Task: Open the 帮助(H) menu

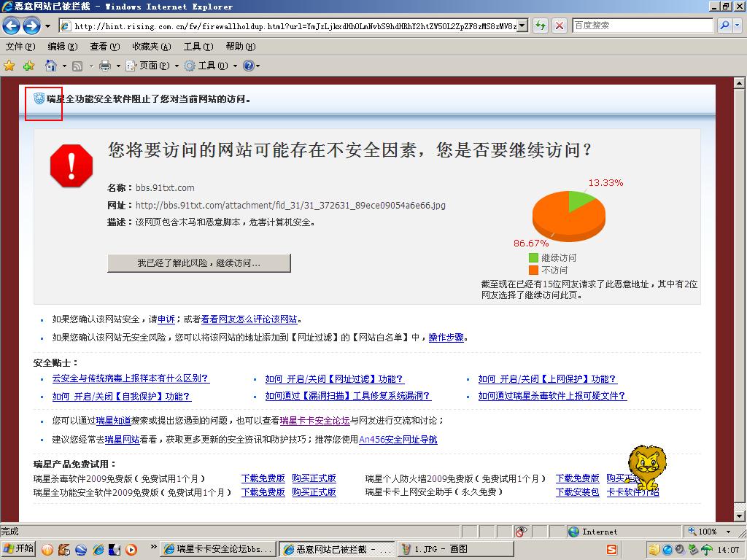Action: (241, 46)
